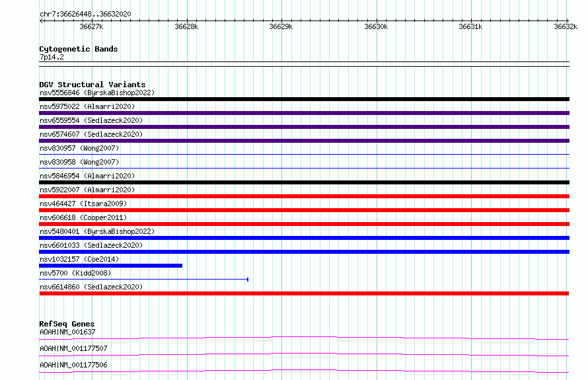Open variant nsv6601033 (Sedlazeck2020) label
Viewport: 588px width, 380px height.
click(91, 245)
